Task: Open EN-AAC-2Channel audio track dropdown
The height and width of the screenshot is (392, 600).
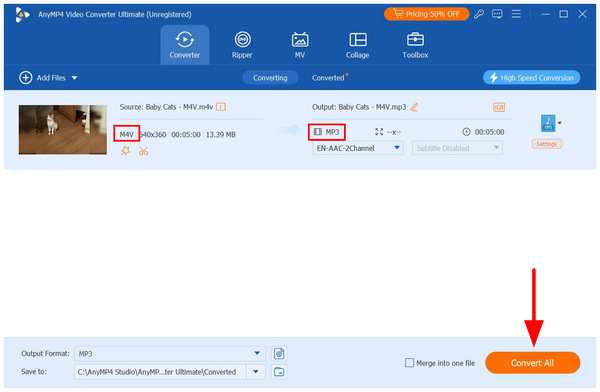Action: [x=357, y=148]
